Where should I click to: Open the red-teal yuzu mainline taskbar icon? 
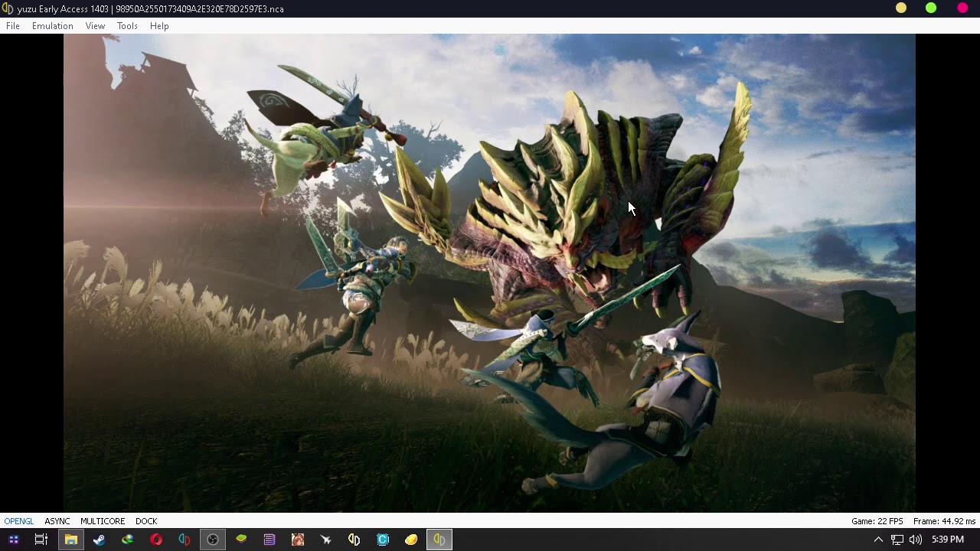(185, 540)
